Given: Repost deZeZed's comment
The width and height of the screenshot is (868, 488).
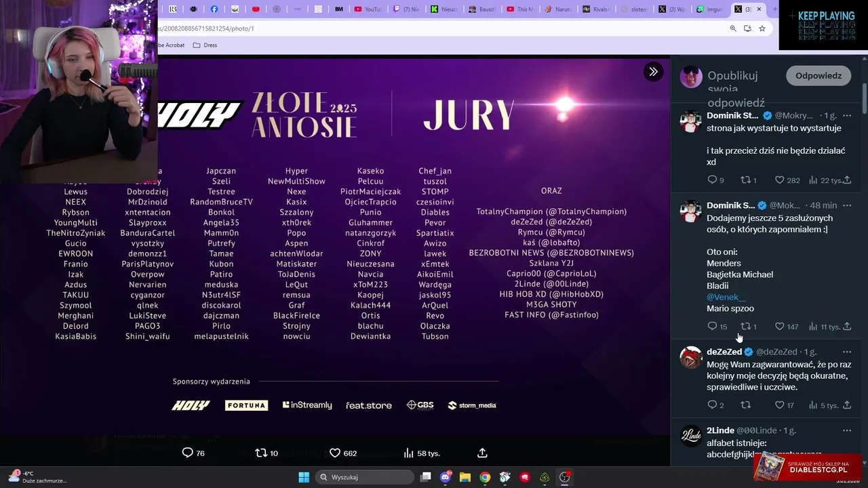Looking at the screenshot, I should tap(746, 405).
